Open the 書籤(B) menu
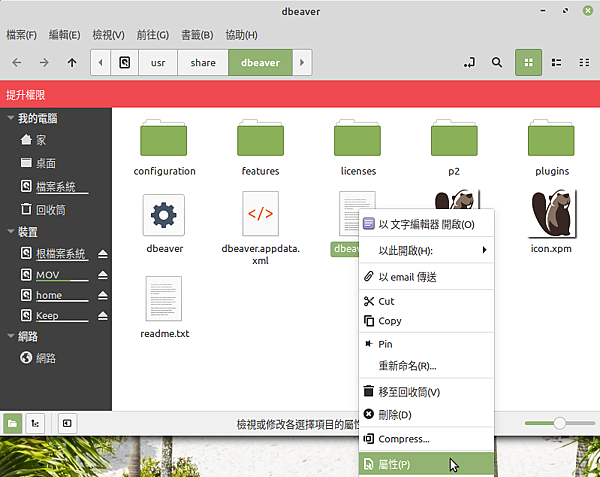The image size is (600, 477). (x=197, y=35)
